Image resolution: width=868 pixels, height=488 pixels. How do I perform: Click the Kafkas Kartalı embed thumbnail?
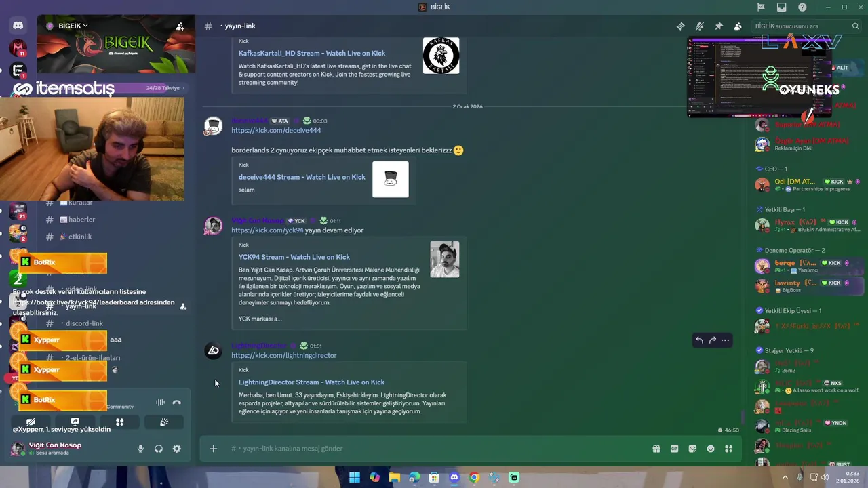coord(441,56)
